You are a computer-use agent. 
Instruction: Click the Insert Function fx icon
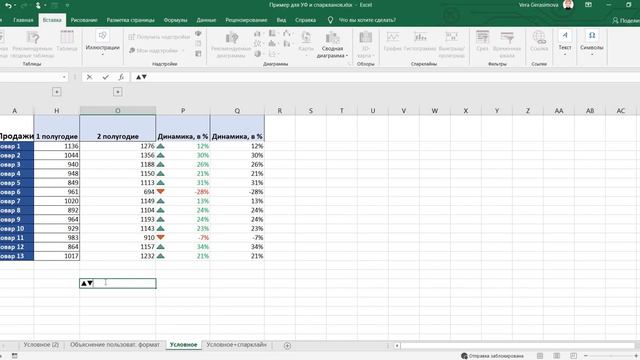click(121, 77)
